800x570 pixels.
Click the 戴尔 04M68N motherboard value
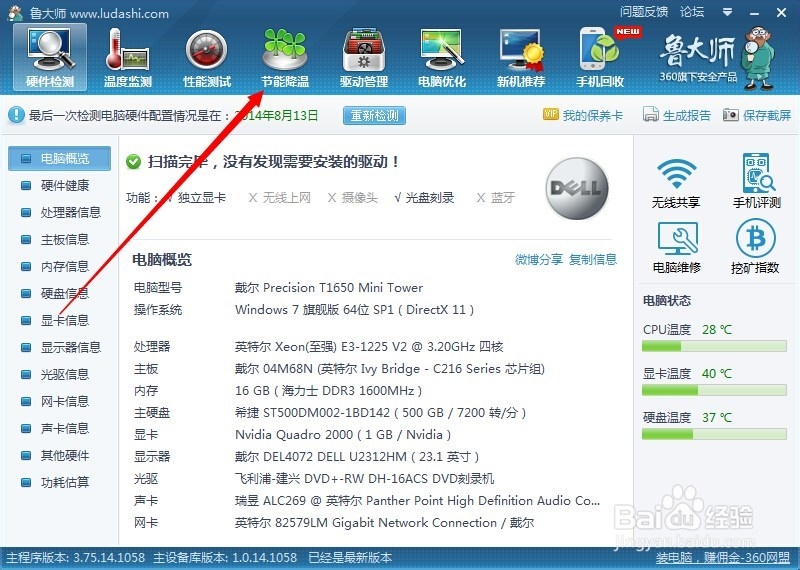pos(390,369)
